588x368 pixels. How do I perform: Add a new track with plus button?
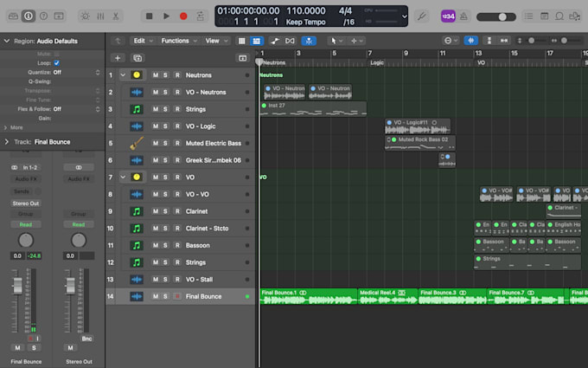[x=118, y=58]
